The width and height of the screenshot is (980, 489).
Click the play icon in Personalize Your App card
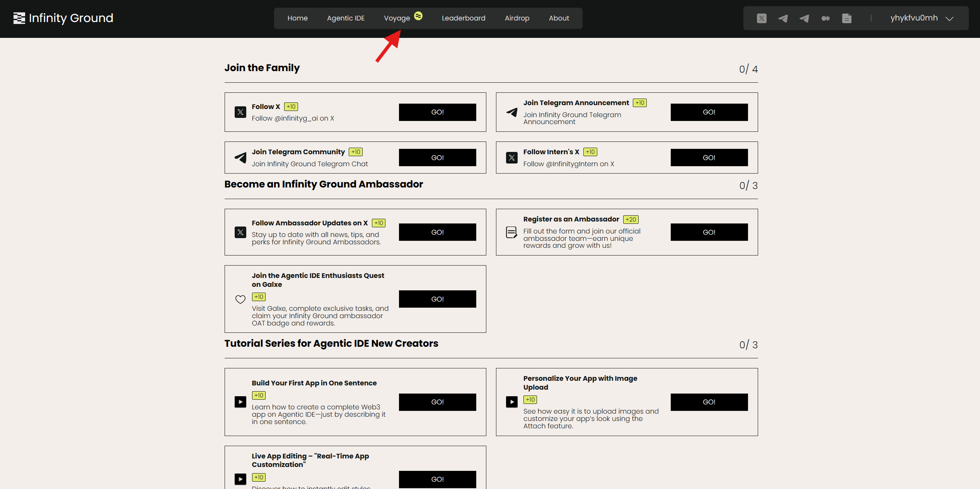tap(512, 402)
